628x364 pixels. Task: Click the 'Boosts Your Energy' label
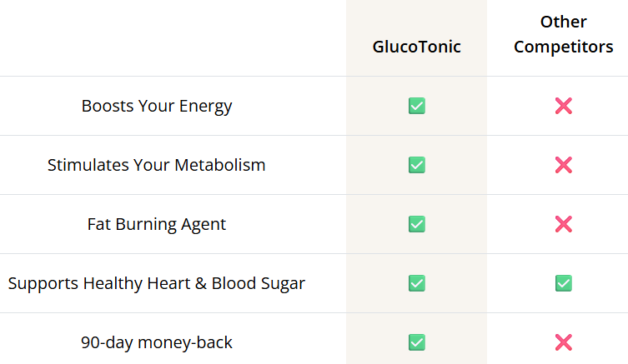(157, 106)
